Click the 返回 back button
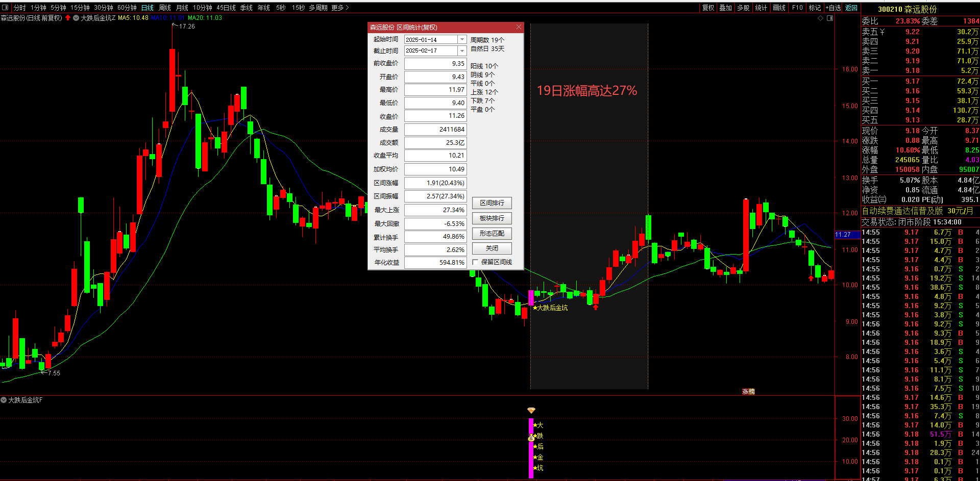Screen dimensions: 980x481 pyautogui.click(x=851, y=8)
